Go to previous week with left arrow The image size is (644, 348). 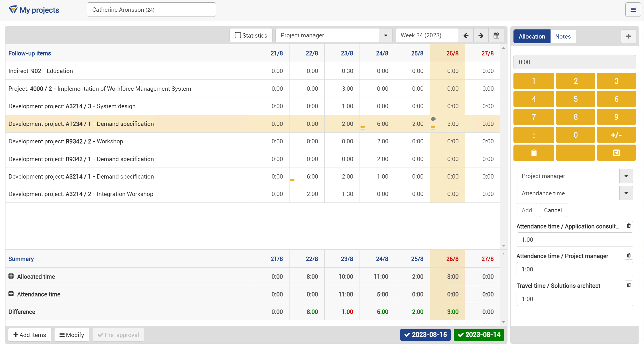click(466, 35)
